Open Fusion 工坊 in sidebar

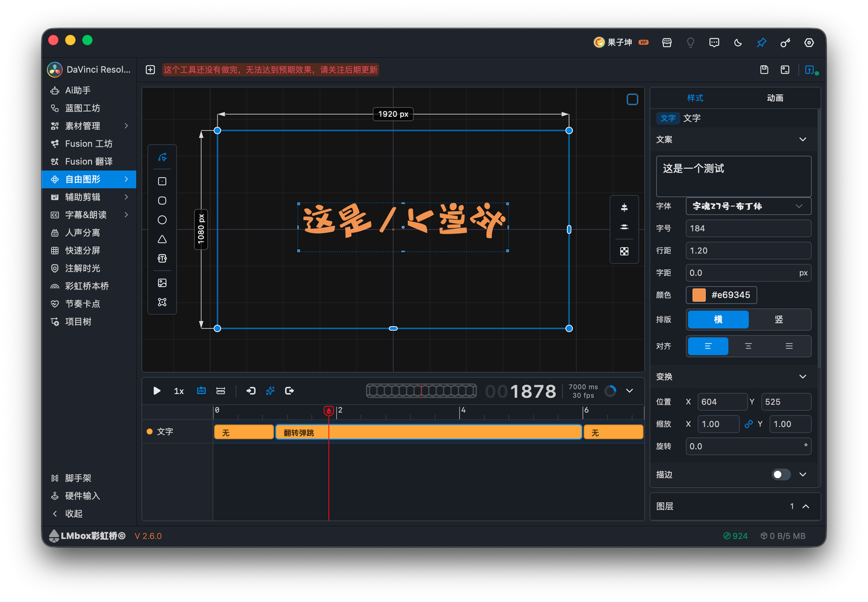pyautogui.click(x=89, y=144)
